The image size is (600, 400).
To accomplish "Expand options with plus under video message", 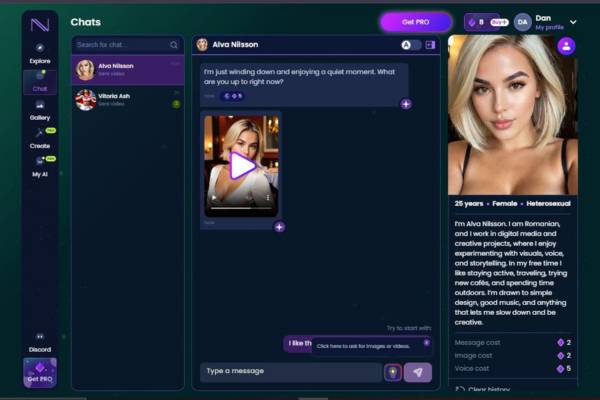I will 279,226.
